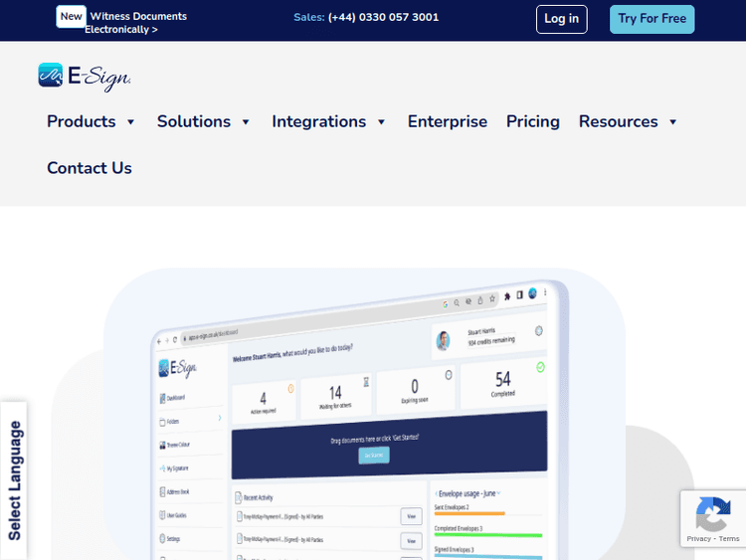This screenshot has height=560, width=746.
Task: Open the Enterprise menu item
Action: 447,121
